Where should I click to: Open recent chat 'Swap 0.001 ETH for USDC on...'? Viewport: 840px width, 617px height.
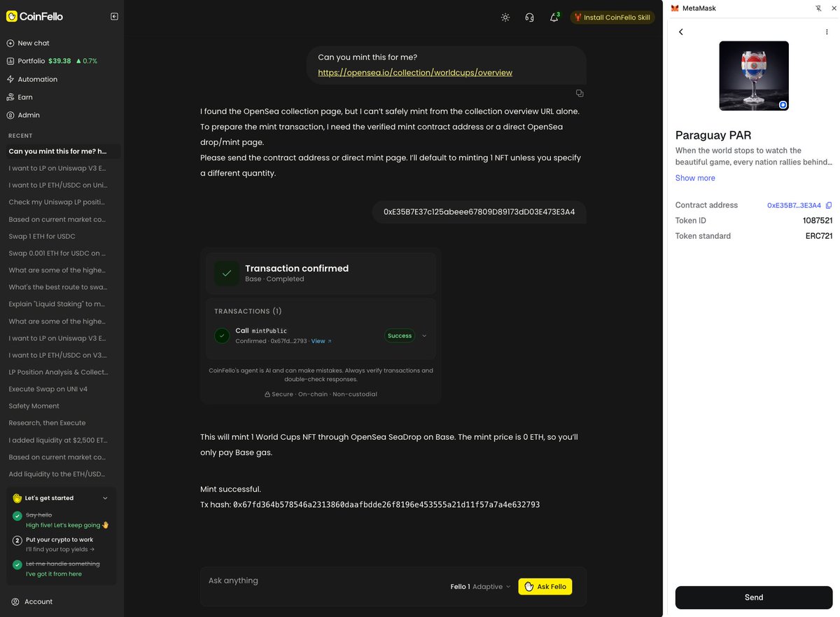[57, 254]
